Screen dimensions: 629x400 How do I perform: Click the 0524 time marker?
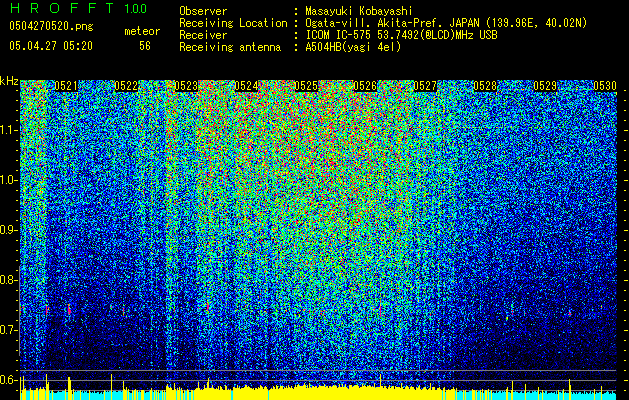(246, 86)
